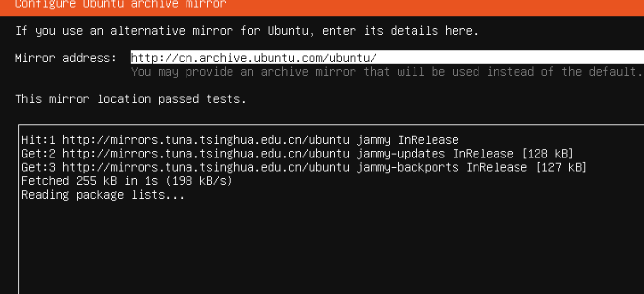644x294 pixels.
Task: Click the Mirror address input field
Action: click(x=387, y=58)
